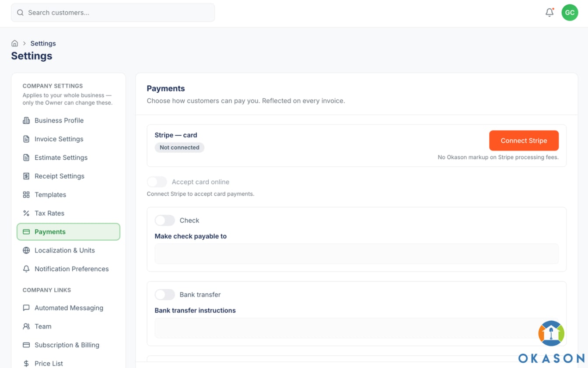Click the Connect Stripe button
The image size is (588, 368).
click(524, 140)
